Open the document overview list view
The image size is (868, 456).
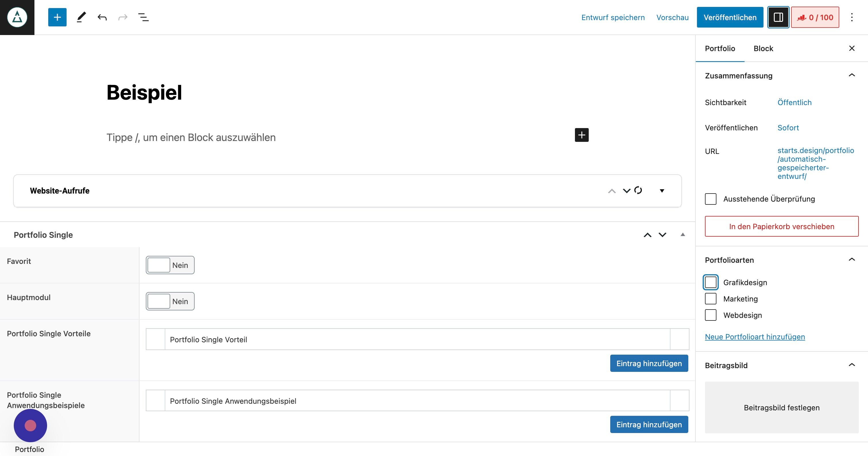[144, 17]
